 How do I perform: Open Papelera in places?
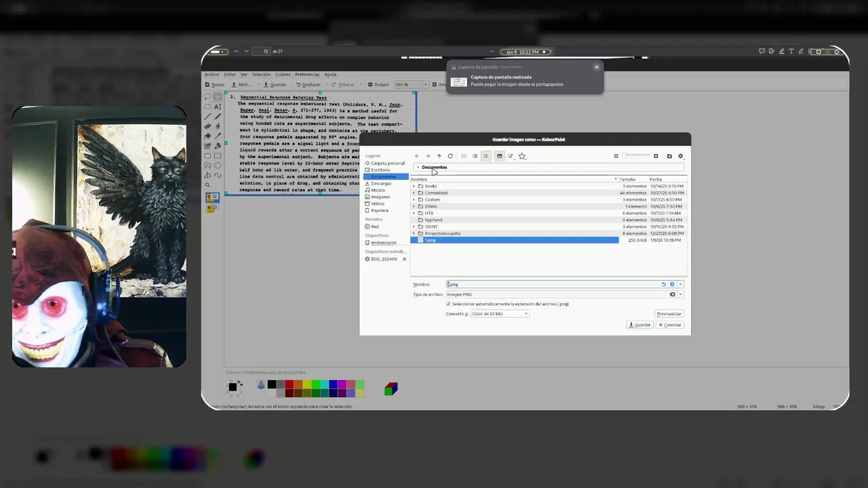click(x=386, y=211)
